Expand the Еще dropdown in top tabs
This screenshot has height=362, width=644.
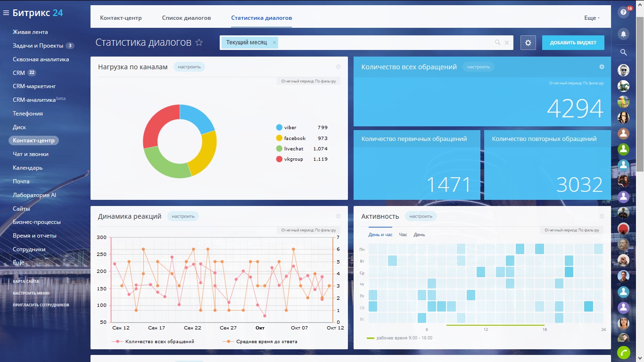(x=592, y=18)
